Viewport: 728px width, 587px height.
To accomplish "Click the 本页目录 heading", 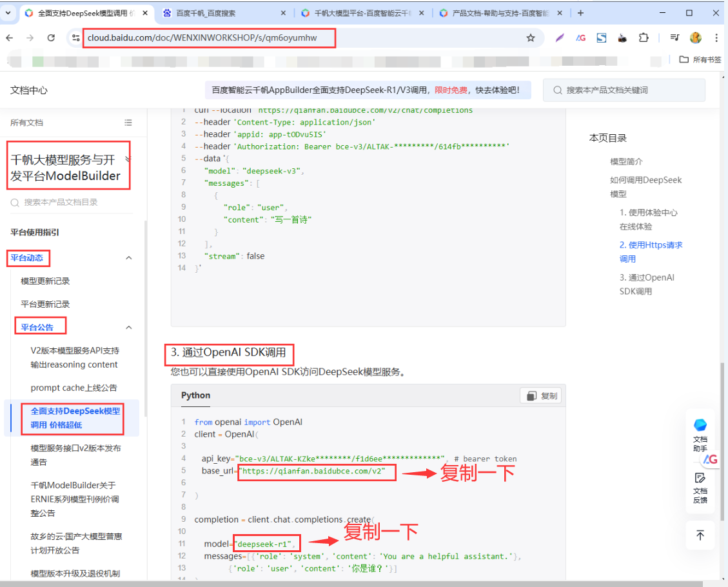I will pos(608,138).
